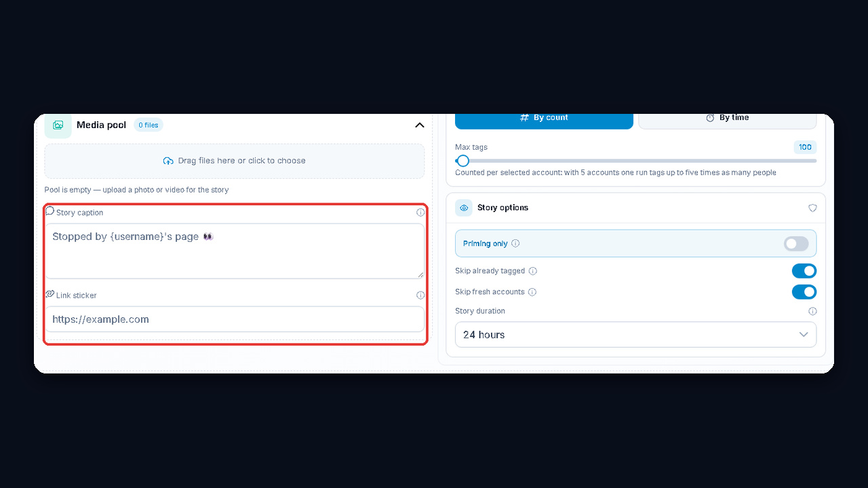Turn off Skip already tagged switch
The width and height of the screenshot is (868, 488).
[804, 271]
